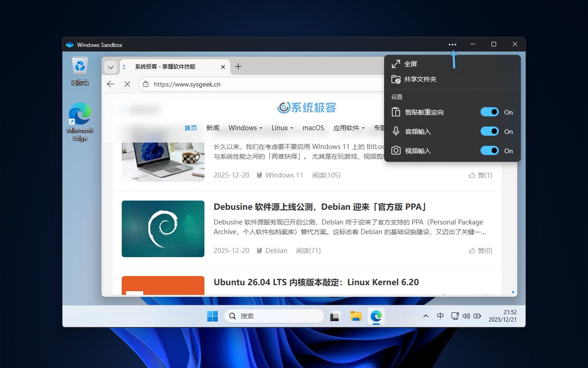The image size is (588, 368).
Task: Open the Windows Sandbox options menu (three dots)
Action: pyautogui.click(x=452, y=44)
